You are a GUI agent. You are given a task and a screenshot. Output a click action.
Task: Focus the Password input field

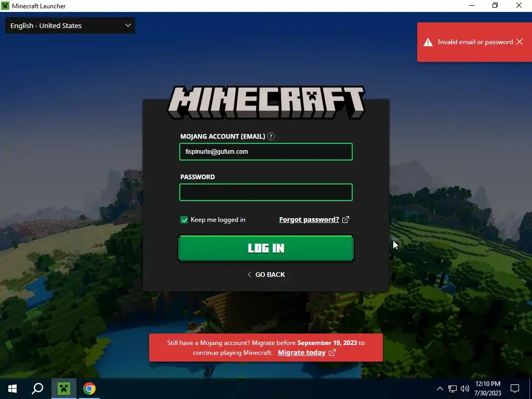tap(266, 192)
